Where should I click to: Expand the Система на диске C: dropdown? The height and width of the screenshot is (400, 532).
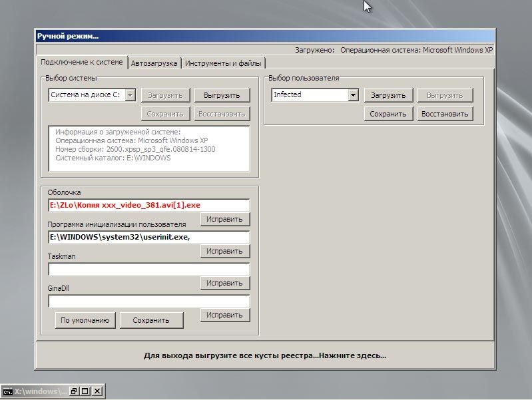(131, 95)
